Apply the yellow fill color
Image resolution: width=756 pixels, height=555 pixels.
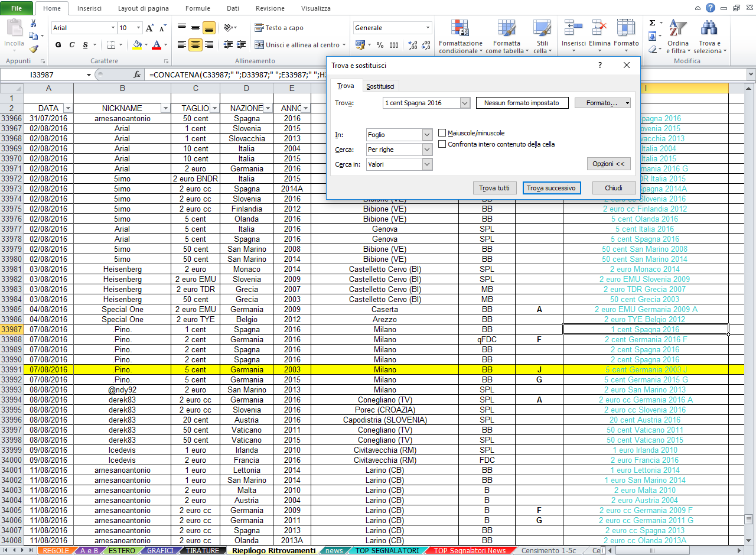137,45
